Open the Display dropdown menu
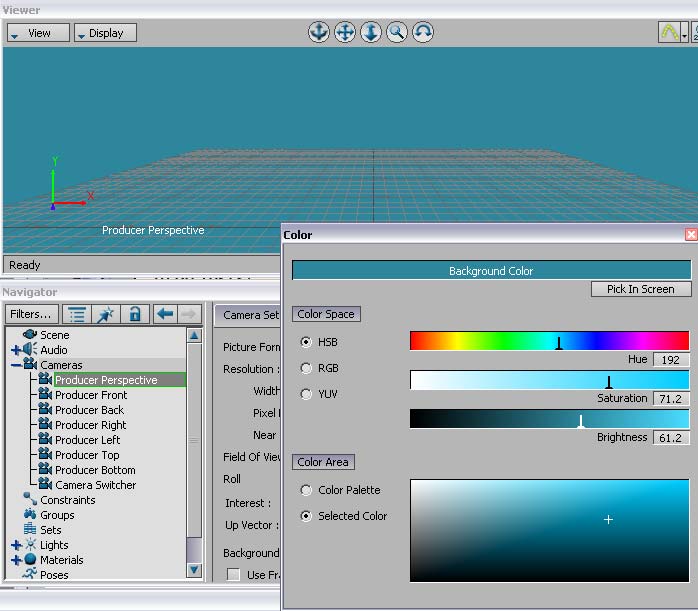Viewport: 698px width, 611px height. tap(105, 33)
